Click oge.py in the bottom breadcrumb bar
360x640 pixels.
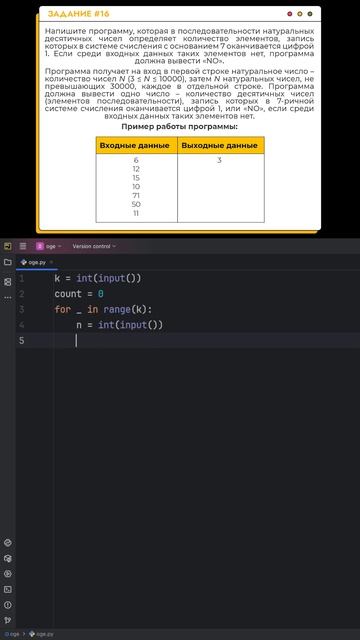pos(41,634)
